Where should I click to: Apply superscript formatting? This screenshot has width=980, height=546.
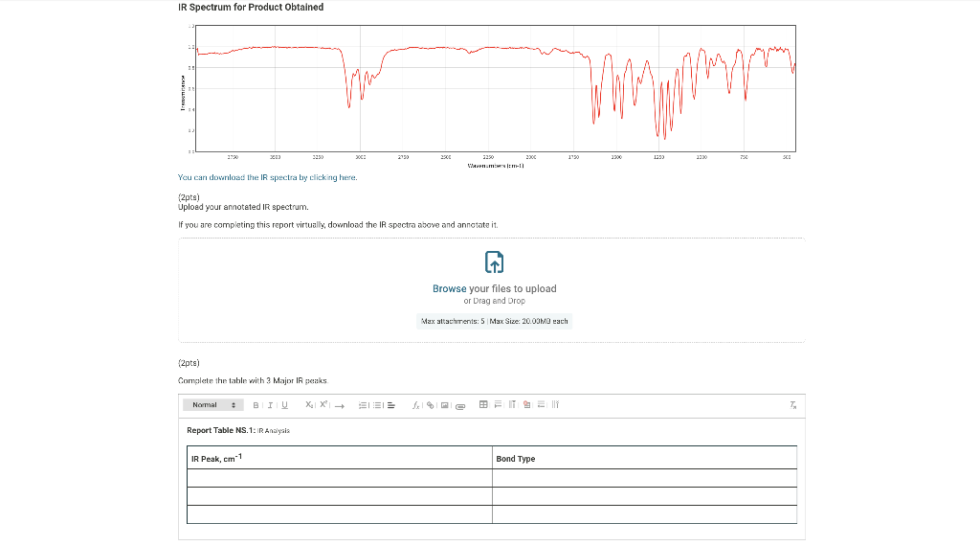(323, 404)
